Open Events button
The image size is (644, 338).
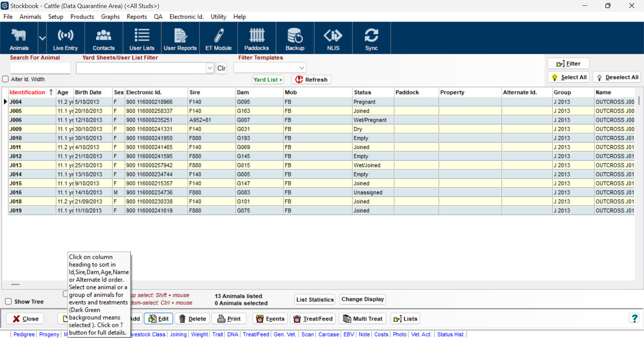(x=270, y=319)
